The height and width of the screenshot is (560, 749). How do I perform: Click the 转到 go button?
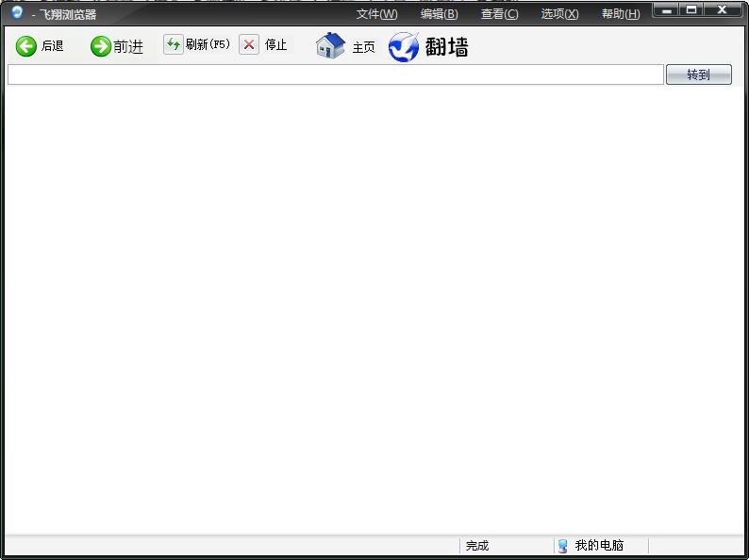[x=698, y=74]
